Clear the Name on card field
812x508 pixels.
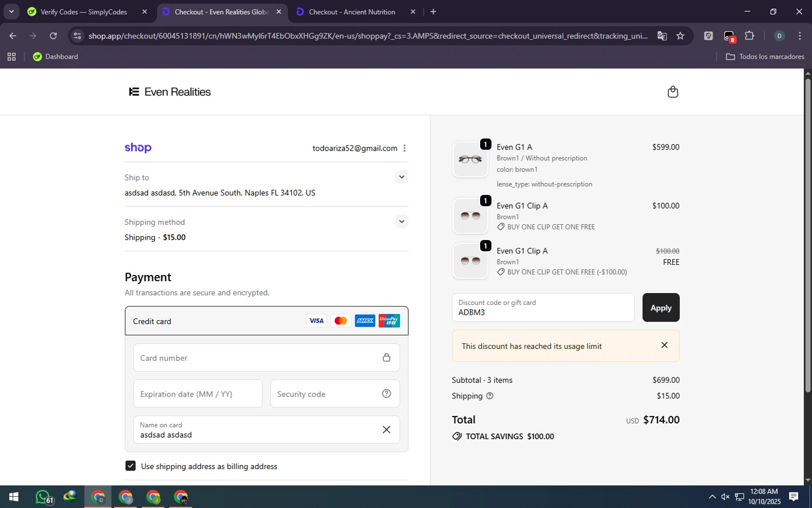(387, 429)
